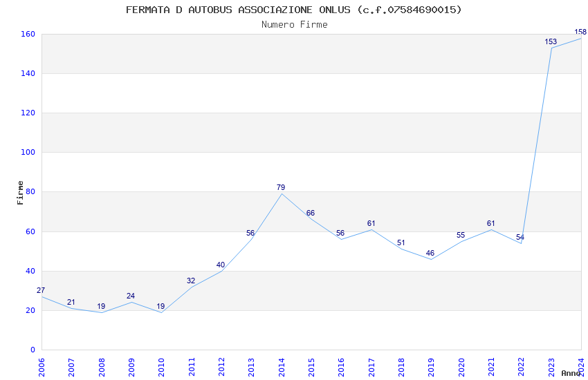Click the 2010 year label on x-axis
The image size is (588, 380).
(161, 367)
